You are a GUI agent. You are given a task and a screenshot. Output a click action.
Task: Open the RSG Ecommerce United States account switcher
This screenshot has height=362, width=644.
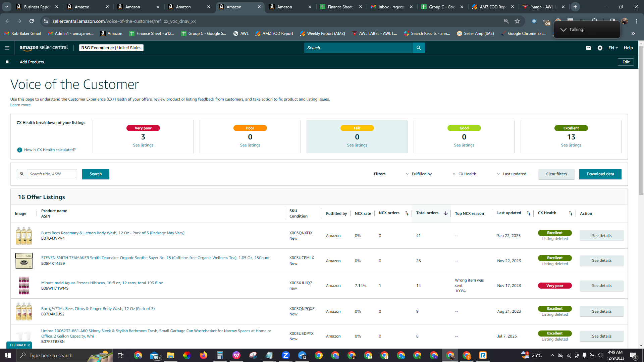[111, 48]
